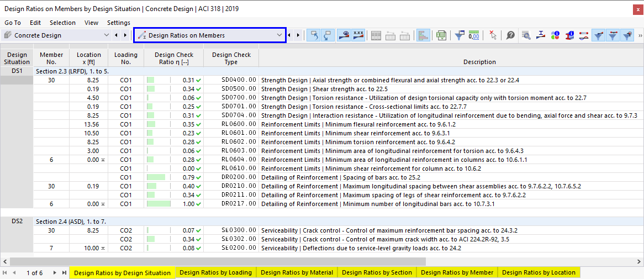Click the first grayed member table icon
This screenshot has height=279, width=644.
point(390,35)
